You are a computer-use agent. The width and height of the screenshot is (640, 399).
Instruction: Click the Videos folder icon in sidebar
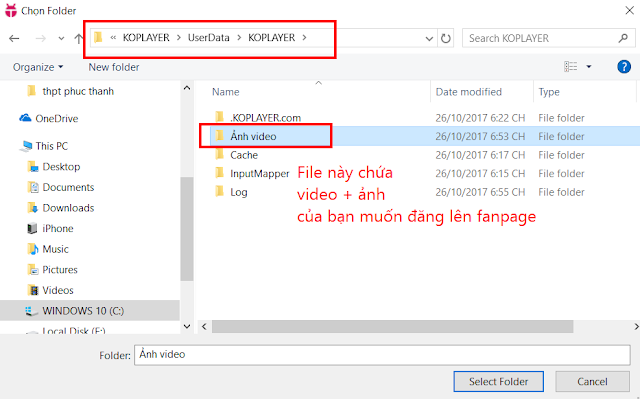pos(33,290)
